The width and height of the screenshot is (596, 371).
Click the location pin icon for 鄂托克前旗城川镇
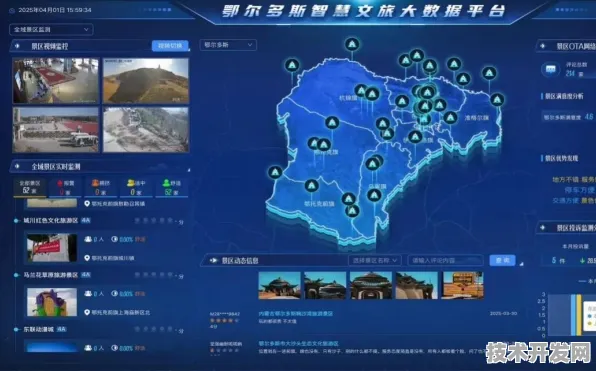[x=87, y=258]
